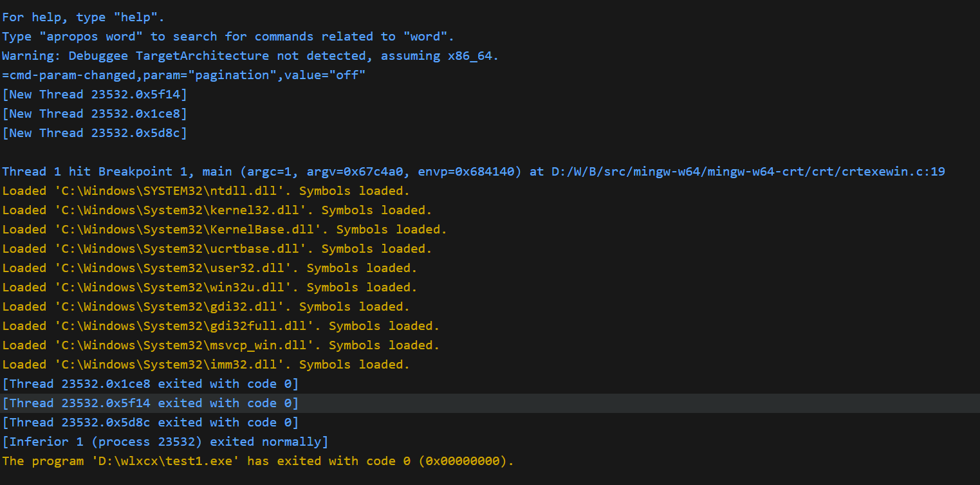Select the win32u.dll loaded line
Image resolution: width=980 pixels, height=485 pixels.
(x=210, y=288)
